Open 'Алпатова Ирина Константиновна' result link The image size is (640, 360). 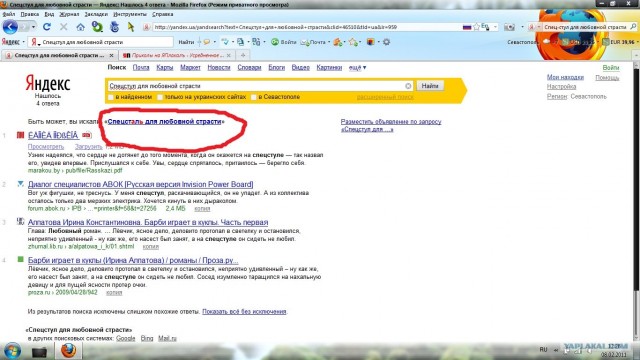(x=148, y=222)
